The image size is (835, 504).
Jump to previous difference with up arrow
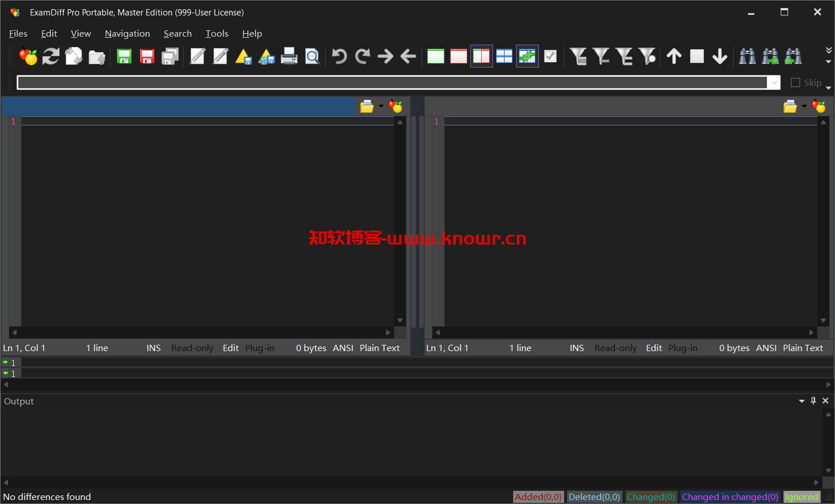point(674,56)
